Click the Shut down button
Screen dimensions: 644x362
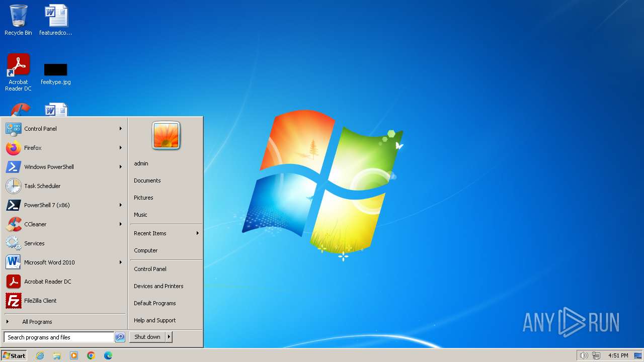point(147,337)
